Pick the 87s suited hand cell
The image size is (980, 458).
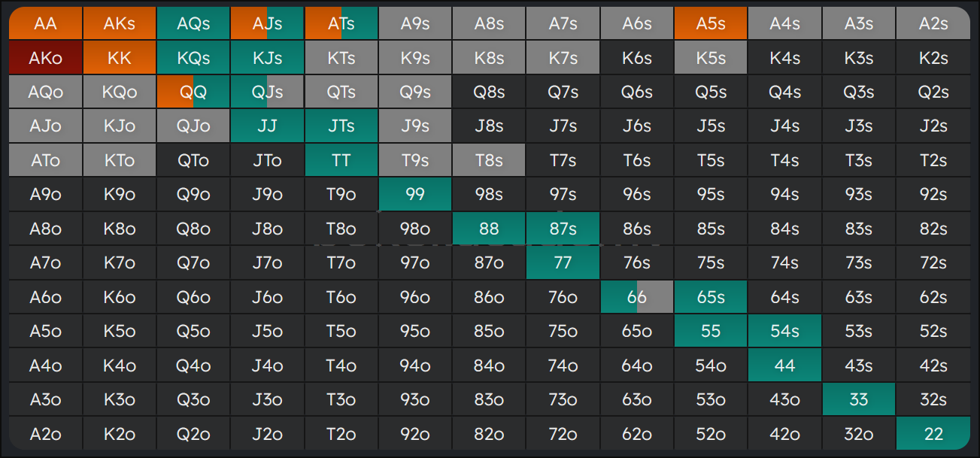(x=563, y=229)
